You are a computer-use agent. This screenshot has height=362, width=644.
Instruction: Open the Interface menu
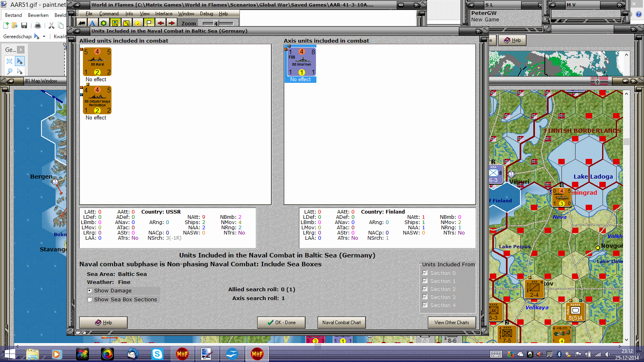click(x=164, y=14)
